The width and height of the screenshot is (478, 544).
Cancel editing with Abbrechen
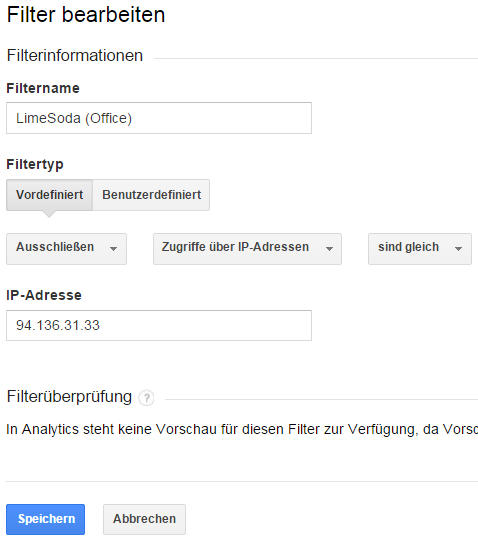(144, 519)
